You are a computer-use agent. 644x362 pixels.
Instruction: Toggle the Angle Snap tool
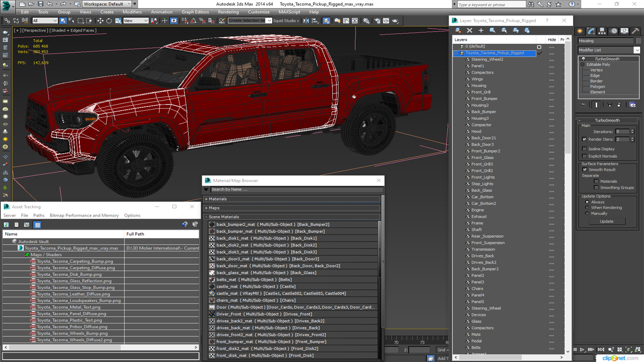click(x=193, y=21)
